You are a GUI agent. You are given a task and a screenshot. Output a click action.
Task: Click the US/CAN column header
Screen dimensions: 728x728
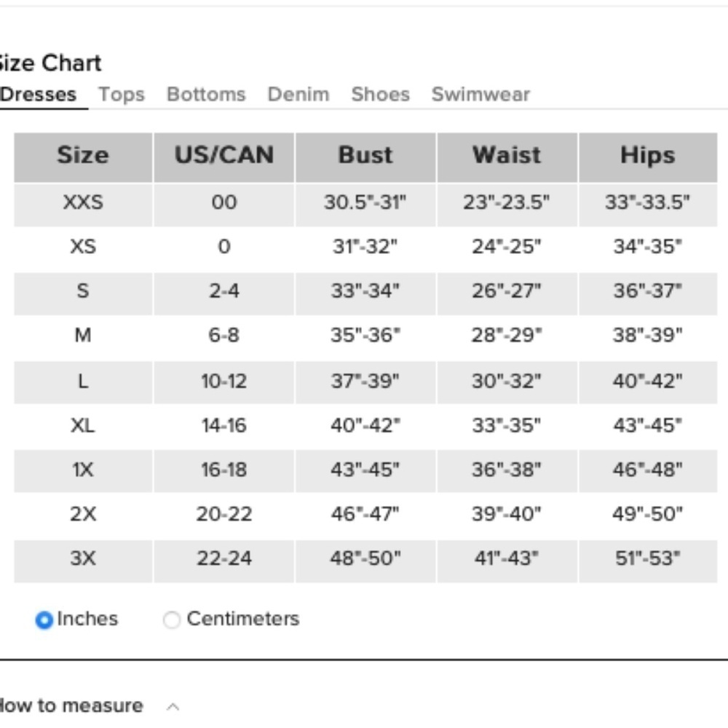pos(223,156)
